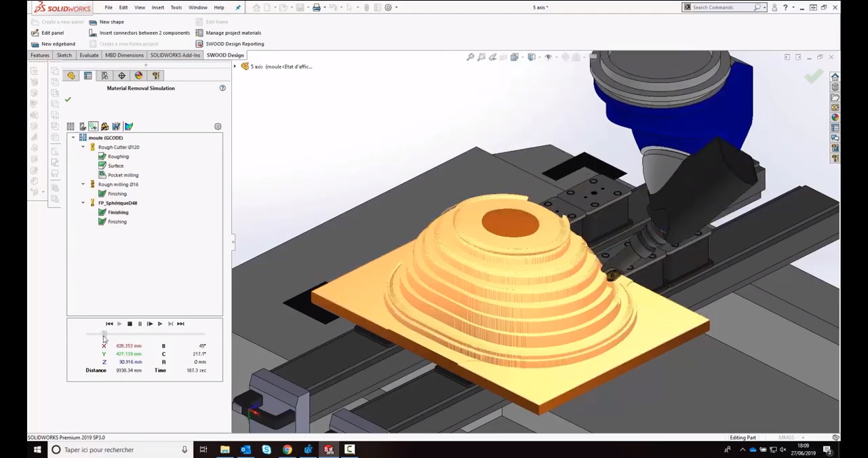Open the Display Manager color sphere tab

click(x=138, y=76)
